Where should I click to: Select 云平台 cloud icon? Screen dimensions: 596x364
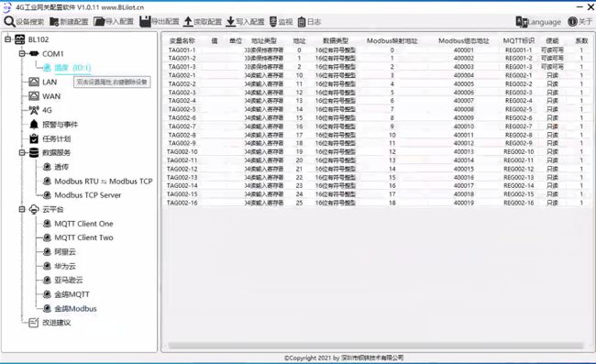tap(34, 209)
